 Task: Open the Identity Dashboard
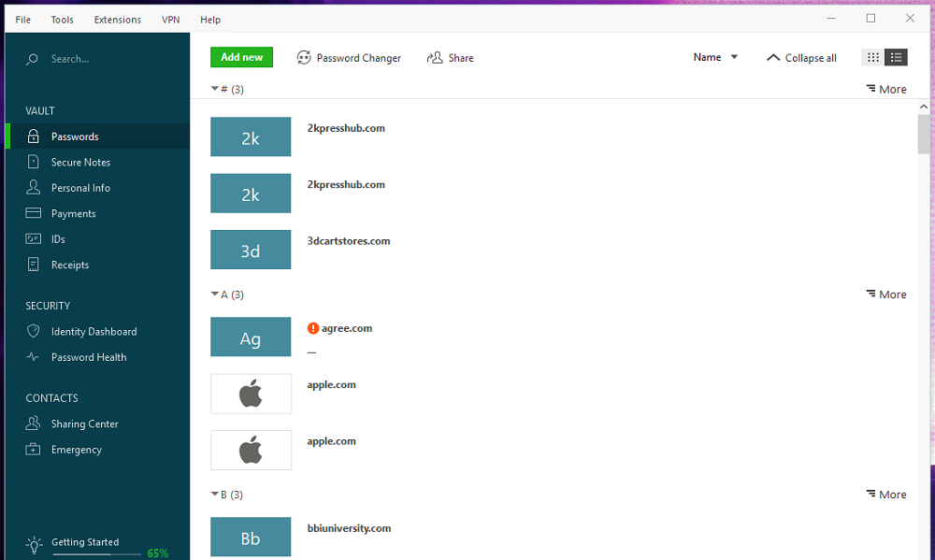click(93, 331)
